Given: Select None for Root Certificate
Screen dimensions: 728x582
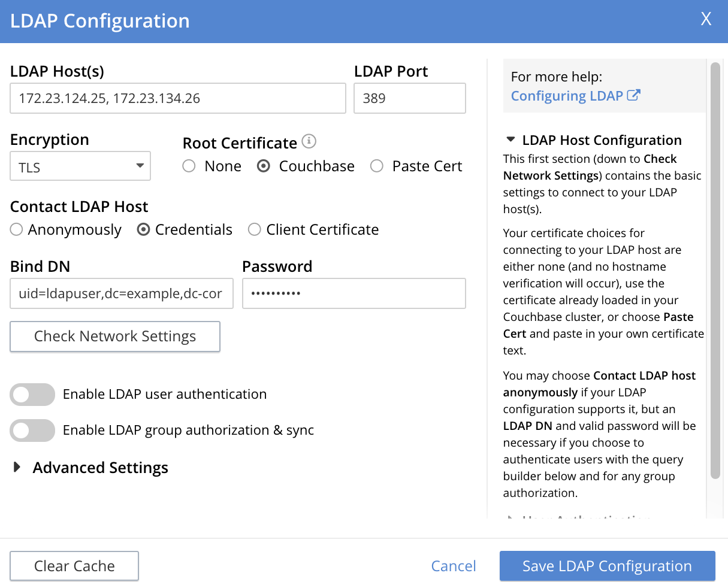Looking at the screenshot, I should point(189,166).
